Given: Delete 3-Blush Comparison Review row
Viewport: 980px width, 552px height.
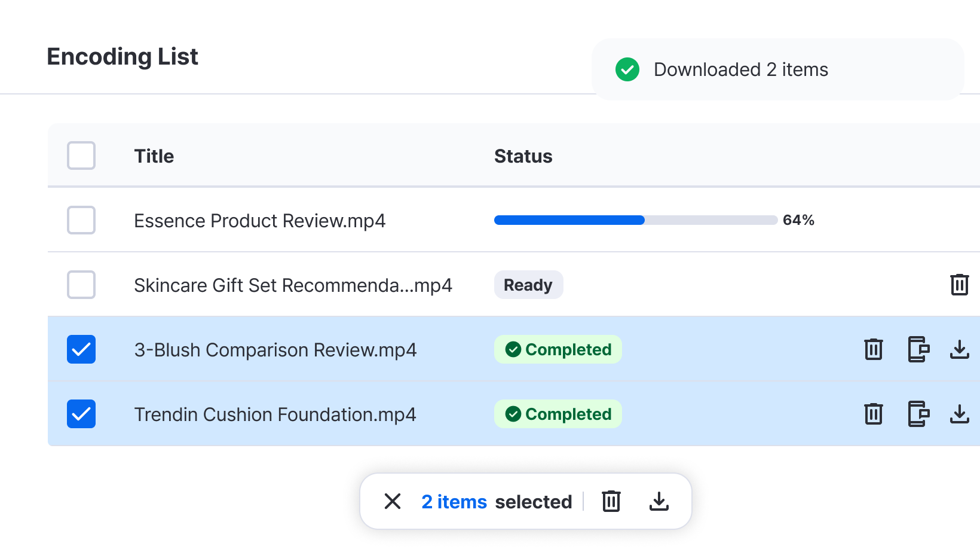Looking at the screenshot, I should click(873, 349).
